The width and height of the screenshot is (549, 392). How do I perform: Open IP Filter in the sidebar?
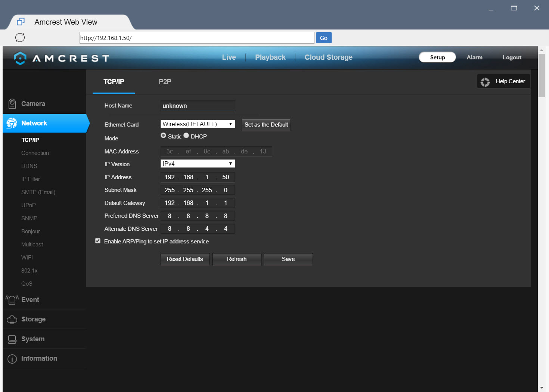click(x=31, y=179)
